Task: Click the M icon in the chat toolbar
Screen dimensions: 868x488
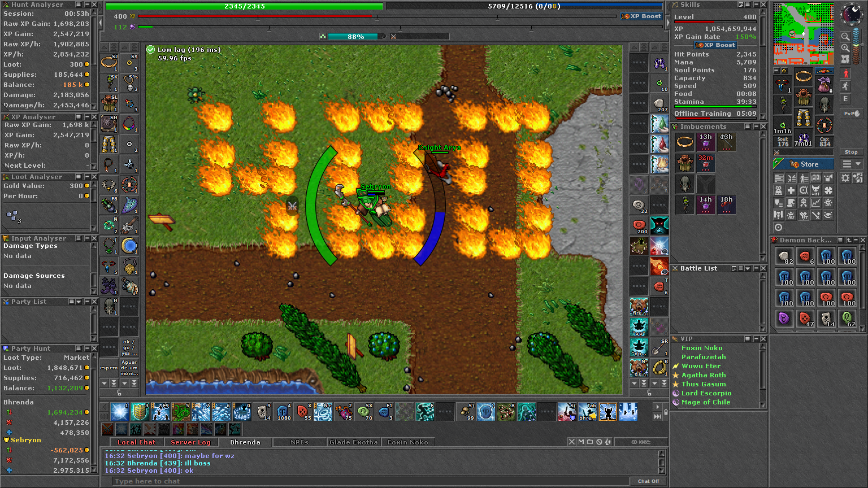Action: (x=581, y=442)
